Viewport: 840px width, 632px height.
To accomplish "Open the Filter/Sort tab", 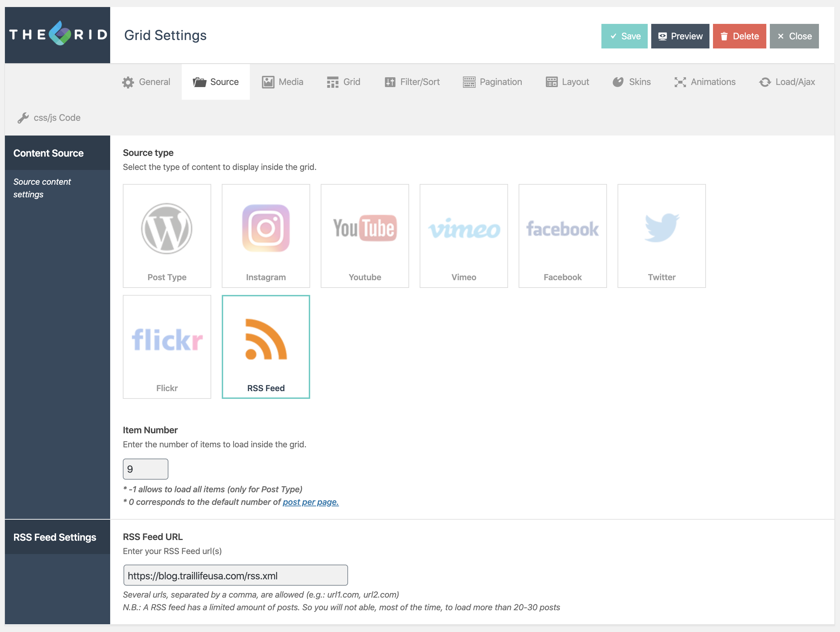I will click(x=412, y=82).
